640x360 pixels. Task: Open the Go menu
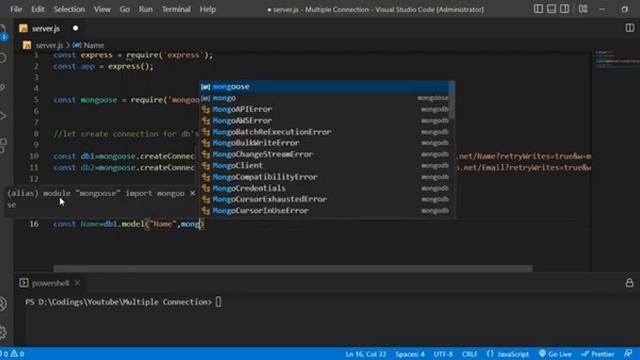124,9
